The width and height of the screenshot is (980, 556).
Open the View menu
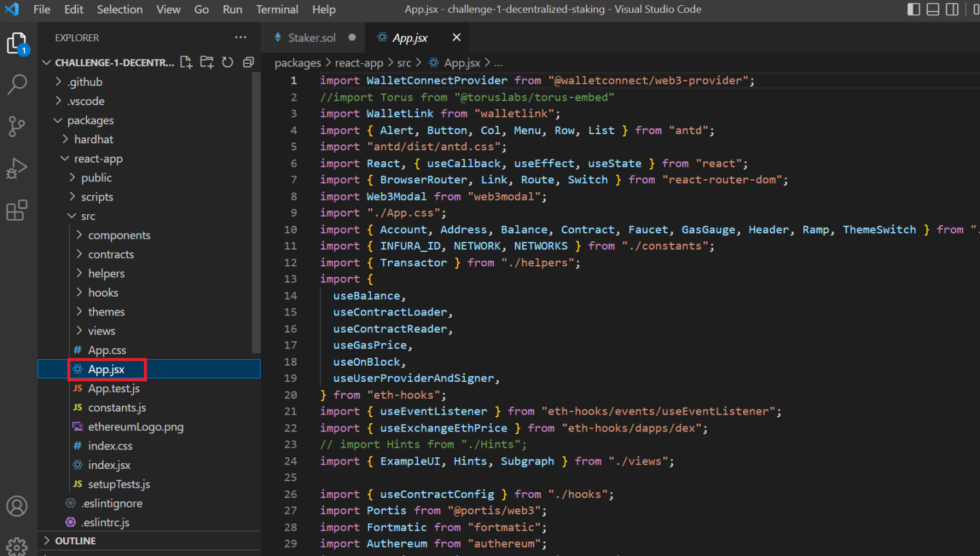[168, 9]
